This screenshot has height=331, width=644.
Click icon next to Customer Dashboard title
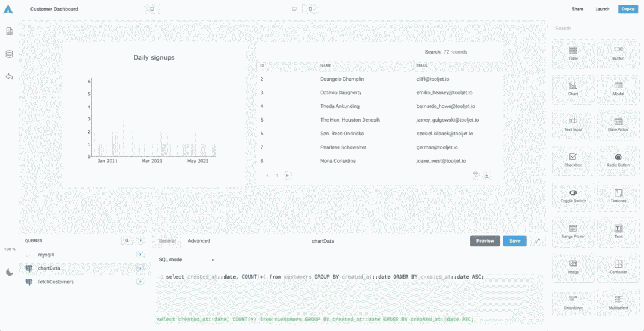[153, 9]
